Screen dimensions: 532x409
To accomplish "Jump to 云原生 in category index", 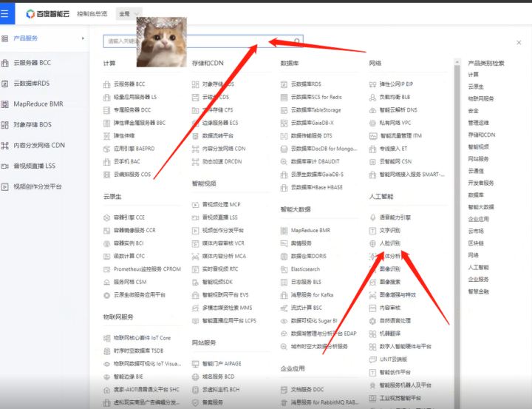I will (x=476, y=87).
